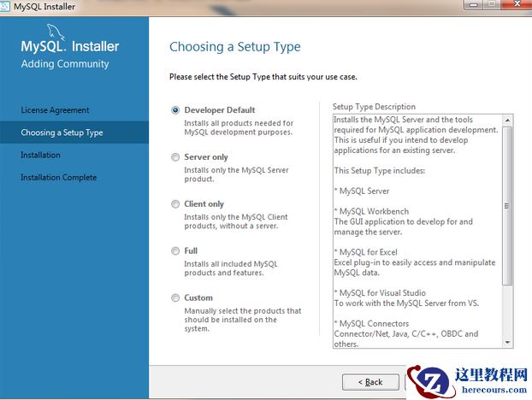This screenshot has width=532, height=400.
Task: Click the disabled maximize window button
Action: click(493, 4)
